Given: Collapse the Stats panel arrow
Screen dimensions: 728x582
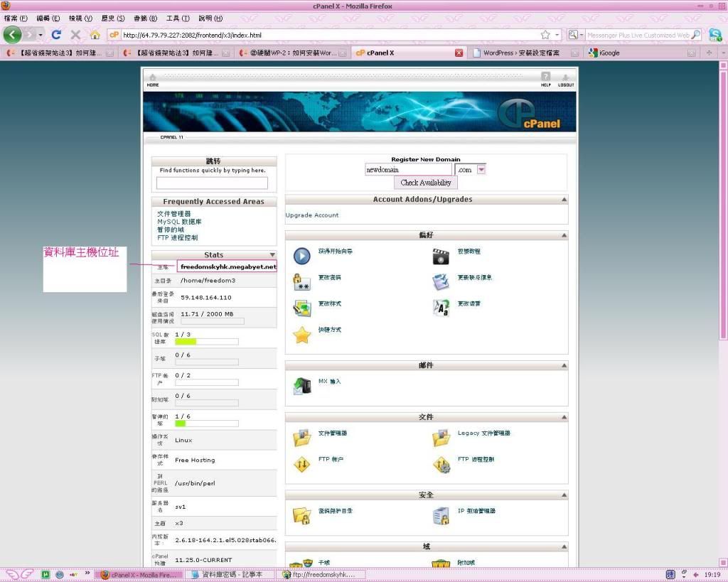Looking at the screenshot, I should (x=272, y=255).
